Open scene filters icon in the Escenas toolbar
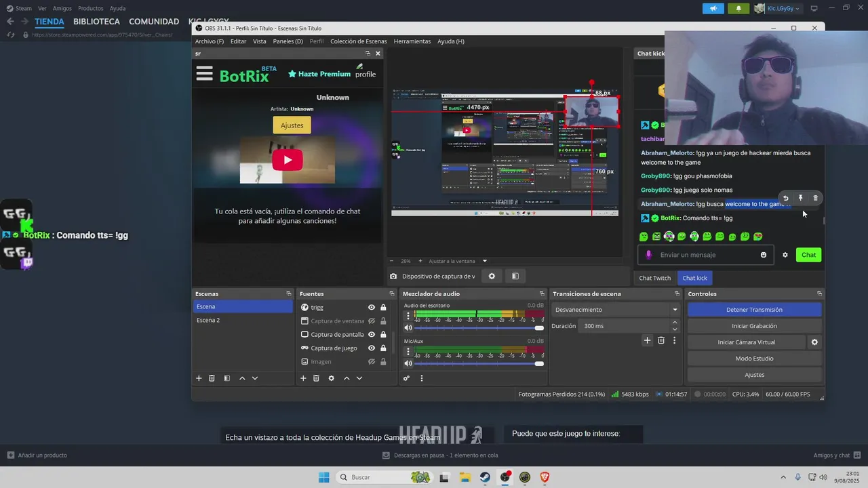Viewport: 868px width, 488px height. click(x=227, y=378)
